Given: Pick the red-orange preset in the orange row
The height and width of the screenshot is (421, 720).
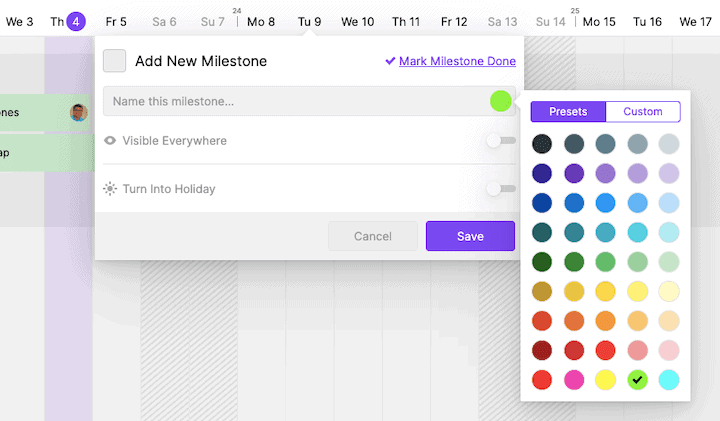Looking at the screenshot, I should 542,321.
